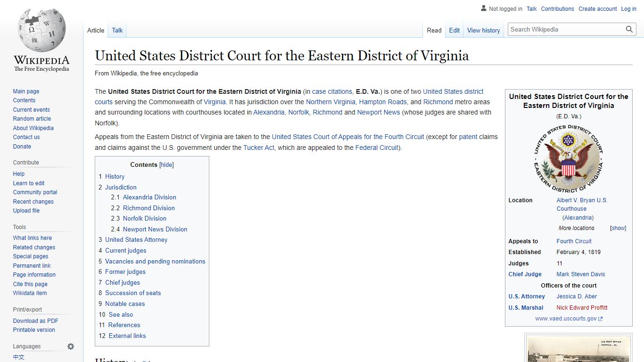Open Jessica D. Aber link
The image size is (644, 362).
(x=577, y=296)
